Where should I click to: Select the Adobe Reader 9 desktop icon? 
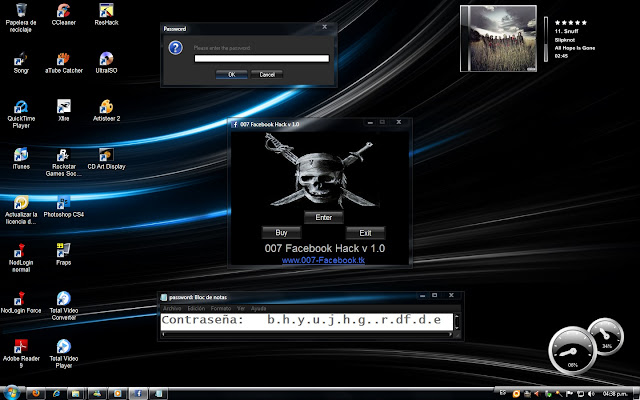(21, 354)
